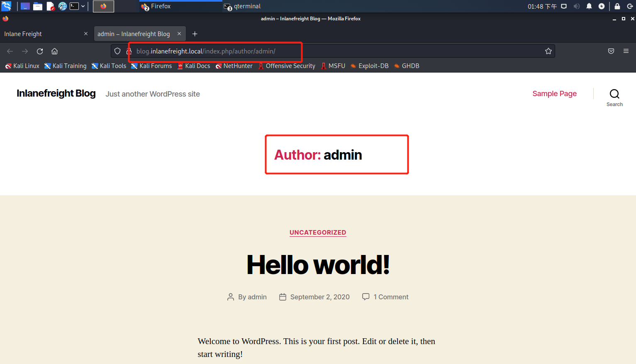
Task: Open the September 2, 2020 date link
Action: 320,297
